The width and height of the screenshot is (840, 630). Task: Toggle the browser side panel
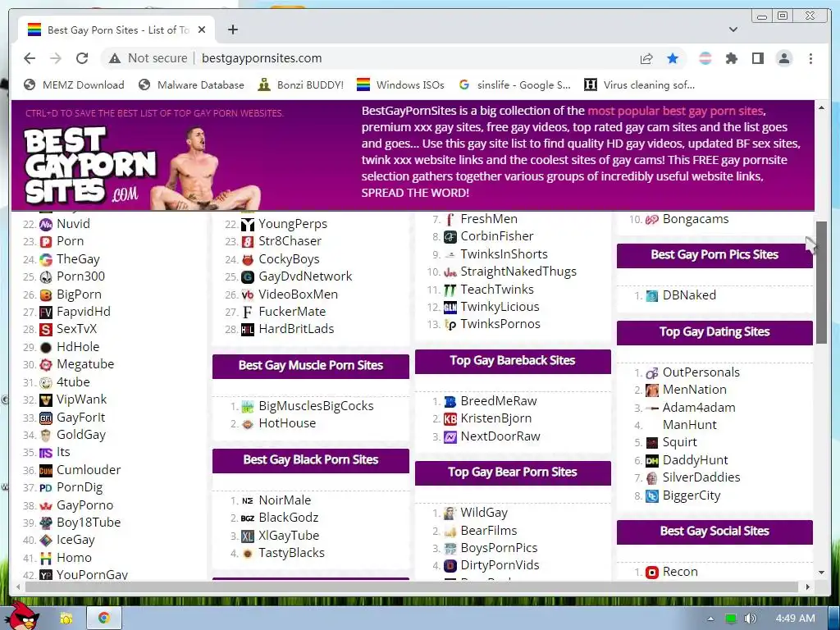(x=757, y=58)
